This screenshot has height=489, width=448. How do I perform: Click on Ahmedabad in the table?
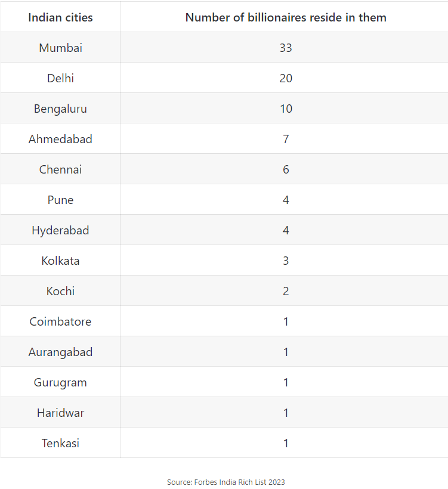click(60, 139)
